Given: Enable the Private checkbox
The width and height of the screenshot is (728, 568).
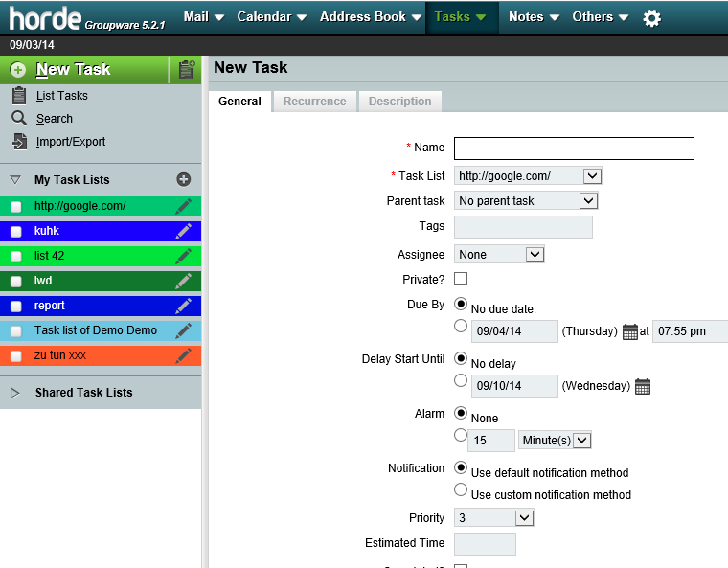Looking at the screenshot, I should tap(461, 279).
